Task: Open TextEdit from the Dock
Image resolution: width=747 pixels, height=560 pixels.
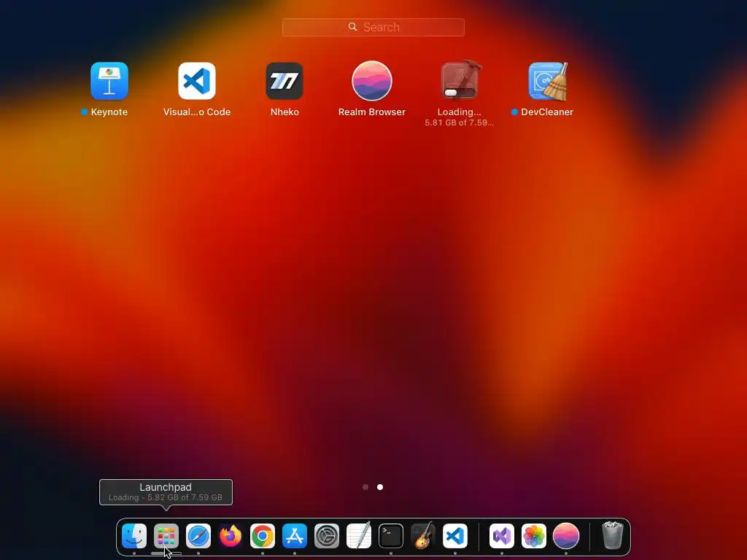Action: click(359, 536)
